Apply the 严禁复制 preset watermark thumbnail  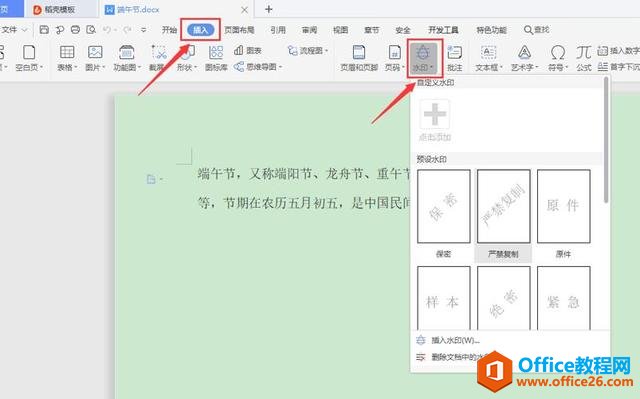504,206
